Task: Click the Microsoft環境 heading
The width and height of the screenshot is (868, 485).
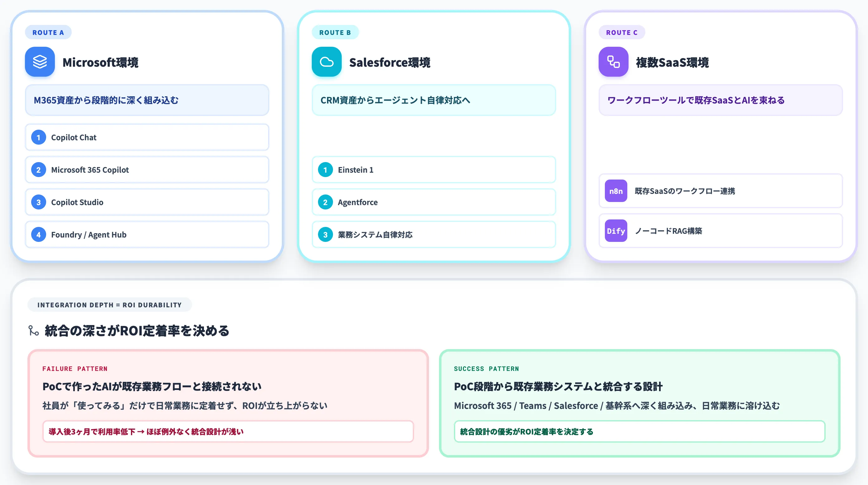Action: pos(100,62)
